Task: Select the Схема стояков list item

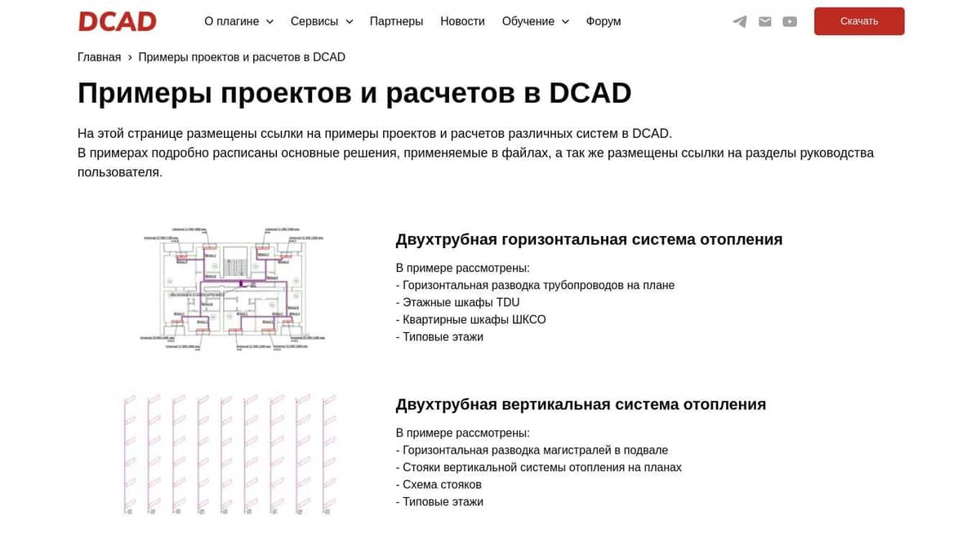Action: (439, 484)
